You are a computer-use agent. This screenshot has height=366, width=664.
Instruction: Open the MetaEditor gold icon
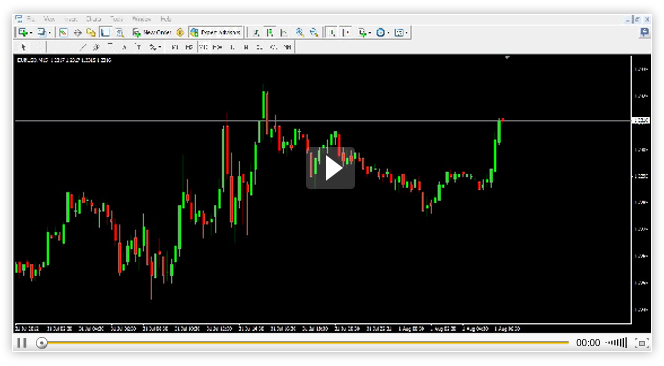[x=180, y=32]
